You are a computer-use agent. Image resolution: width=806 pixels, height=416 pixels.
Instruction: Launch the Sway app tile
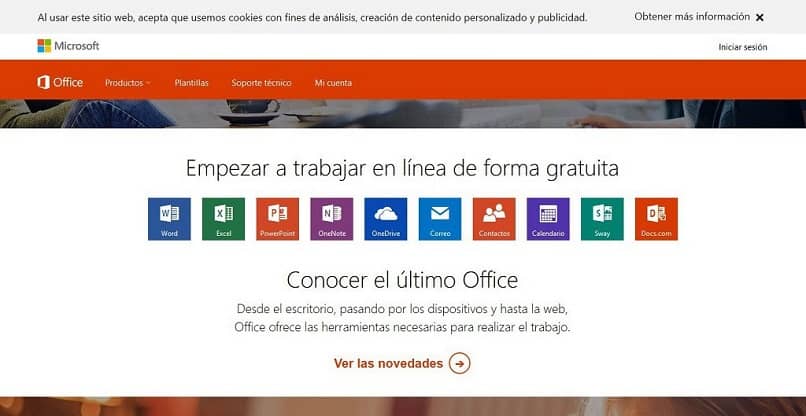602,219
